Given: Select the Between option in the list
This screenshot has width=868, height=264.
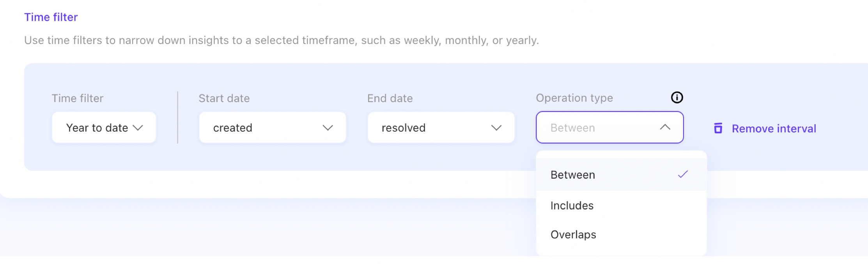Looking at the screenshot, I should pos(573,175).
